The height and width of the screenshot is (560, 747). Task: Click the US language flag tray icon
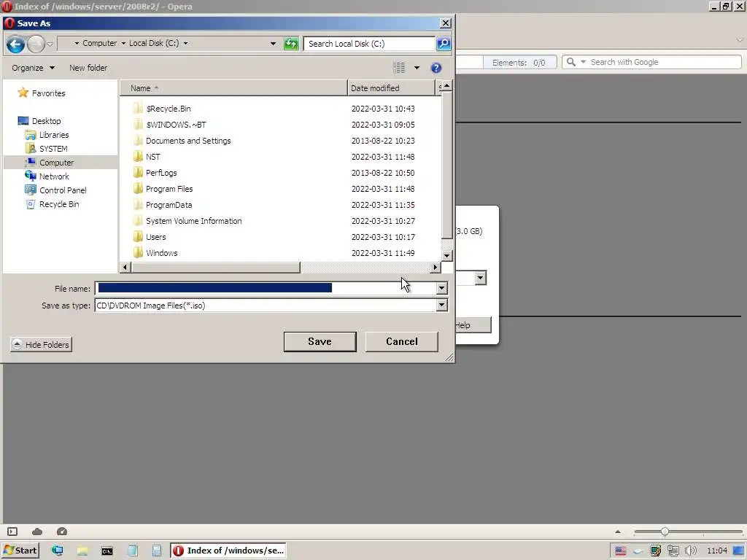click(620, 551)
